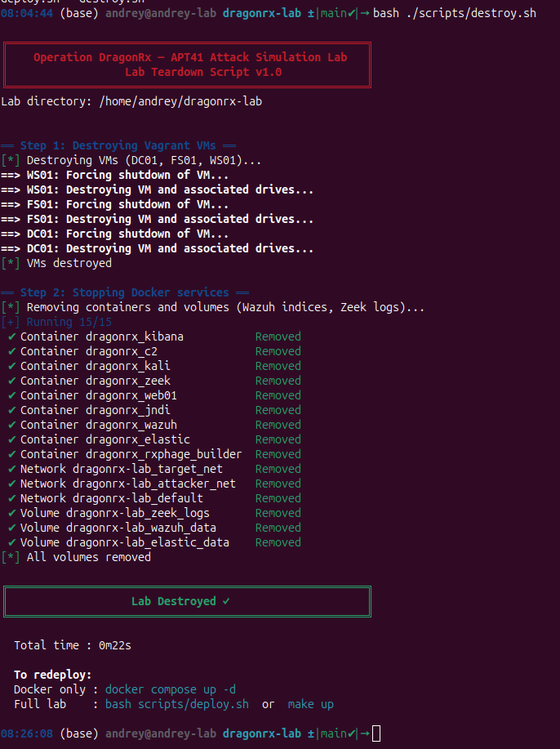560x749 pixels.
Task: Click the terminal cursor block at prompt
Action: coord(376,733)
